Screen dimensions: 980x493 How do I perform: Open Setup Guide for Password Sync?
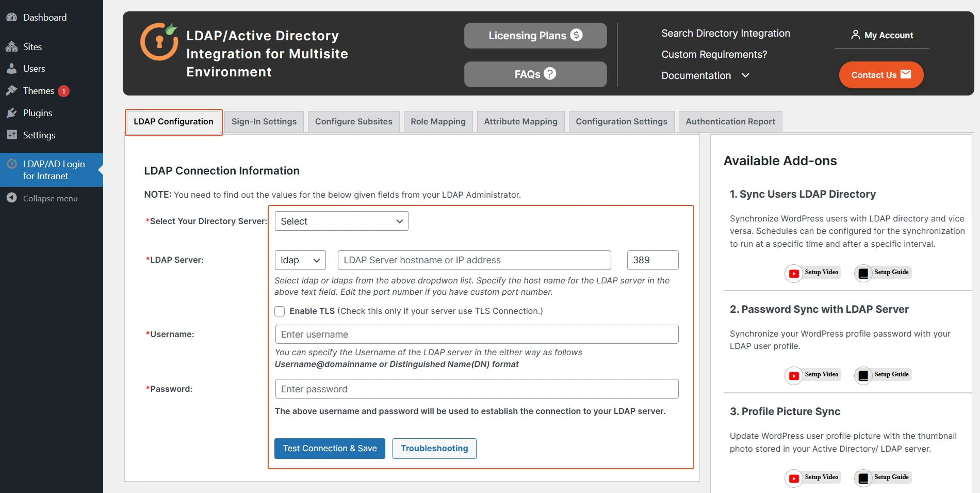(883, 375)
